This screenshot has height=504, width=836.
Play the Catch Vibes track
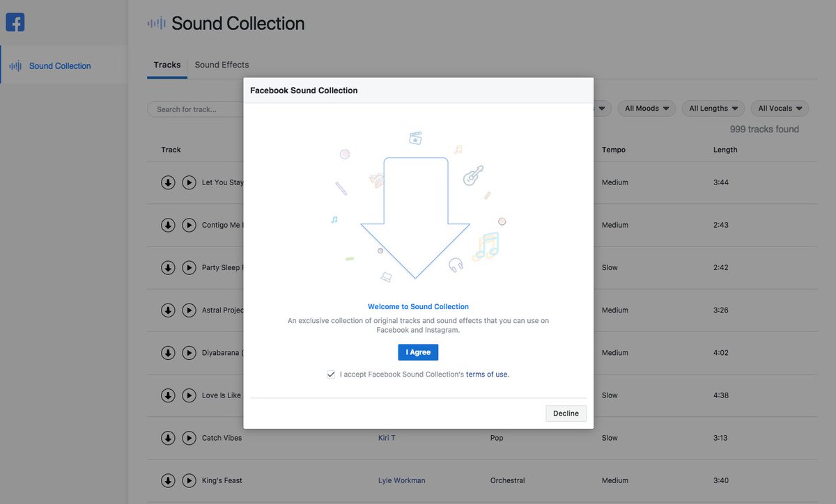pyautogui.click(x=189, y=438)
